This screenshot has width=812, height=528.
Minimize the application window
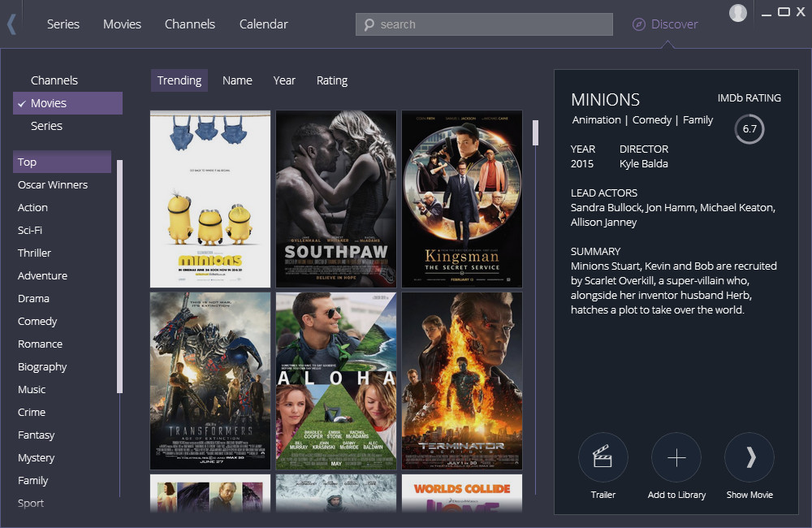coord(767,14)
